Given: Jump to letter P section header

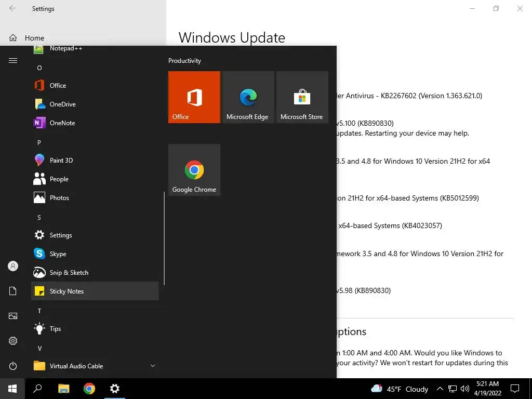Looking at the screenshot, I should pyautogui.click(x=39, y=142).
